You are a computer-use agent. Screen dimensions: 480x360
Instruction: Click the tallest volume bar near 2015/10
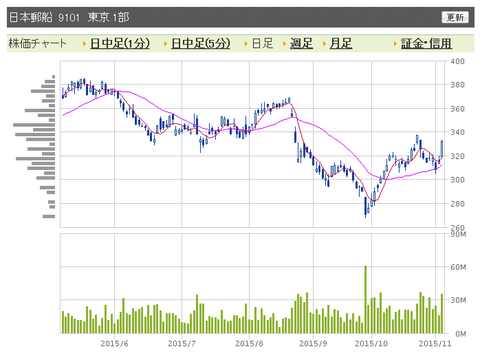tap(365, 299)
